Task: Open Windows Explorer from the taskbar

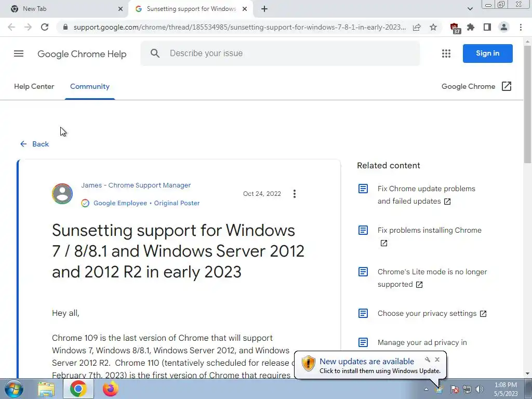Action: pos(46,389)
